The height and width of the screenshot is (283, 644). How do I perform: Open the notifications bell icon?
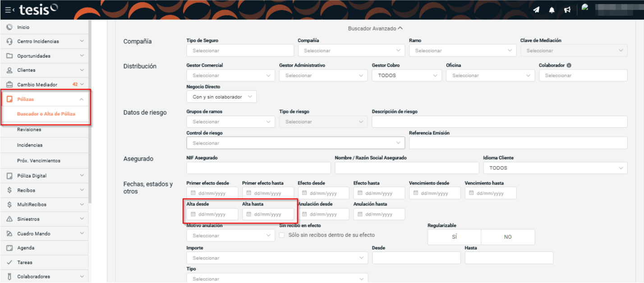[552, 10]
